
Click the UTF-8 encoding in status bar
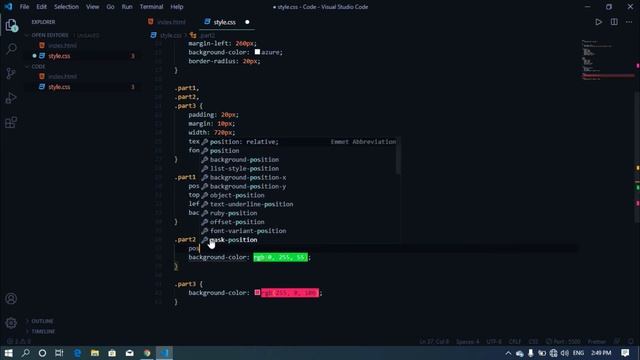(x=494, y=342)
